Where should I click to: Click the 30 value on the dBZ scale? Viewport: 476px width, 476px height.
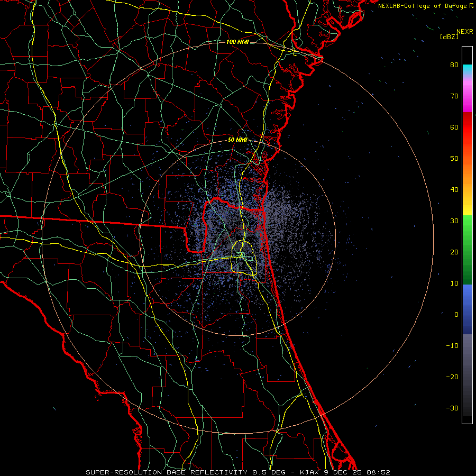pyautogui.click(x=454, y=221)
